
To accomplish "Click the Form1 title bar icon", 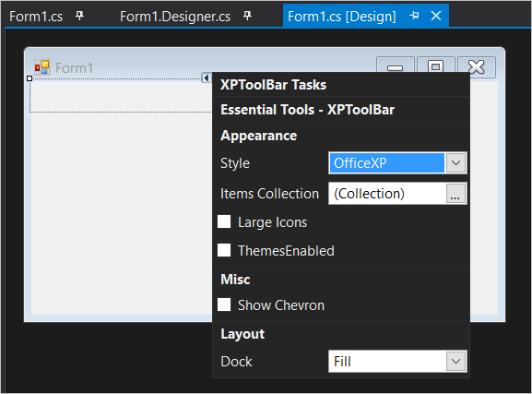I will (x=42, y=67).
